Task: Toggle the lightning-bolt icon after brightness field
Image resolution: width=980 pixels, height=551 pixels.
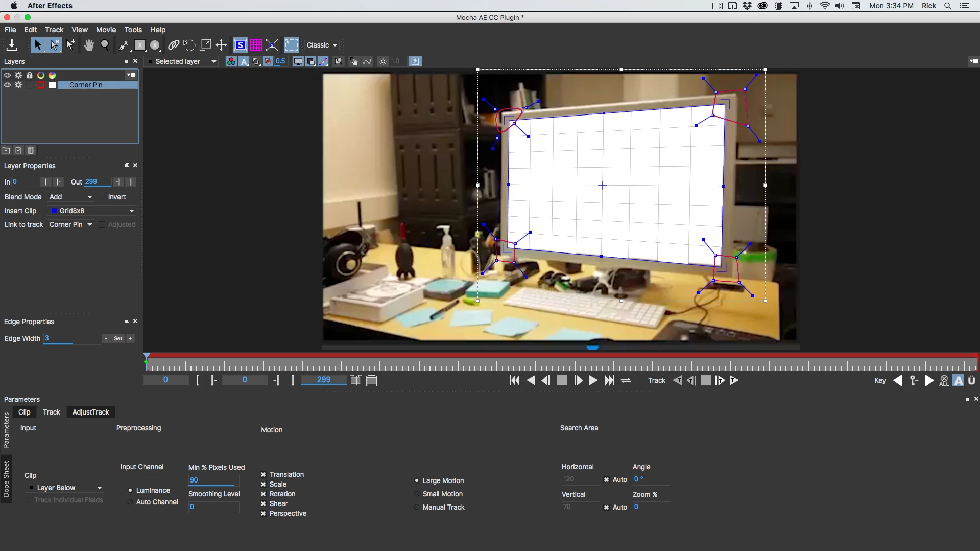Action: pos(416,61)
